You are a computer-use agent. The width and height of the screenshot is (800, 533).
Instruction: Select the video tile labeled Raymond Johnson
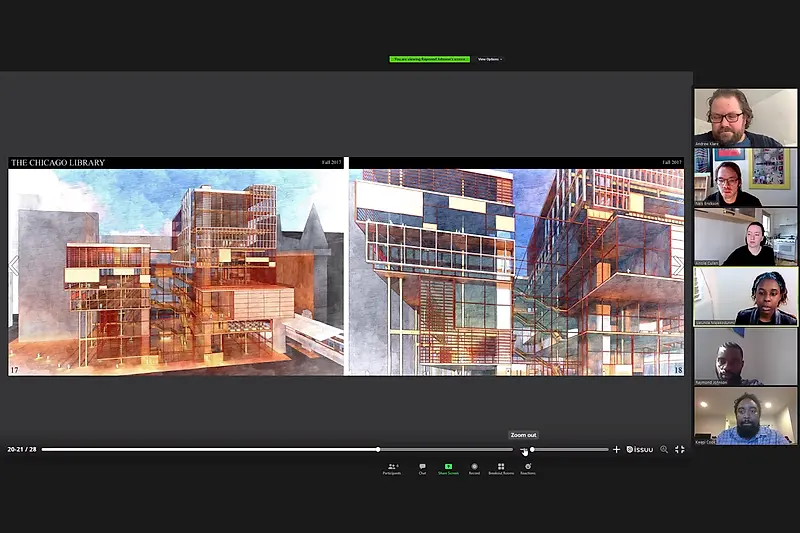pyautogui.click(x=745, y=356)
